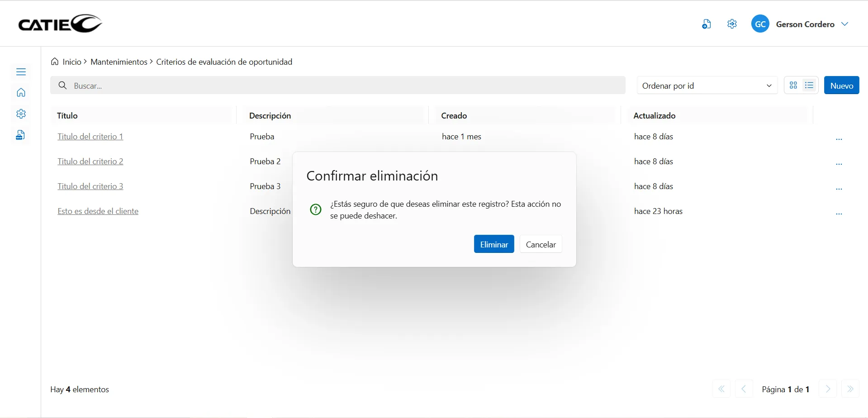Click the GC user avatar
The width and height of the screenshot is (868, 418).
pos(760,24)
